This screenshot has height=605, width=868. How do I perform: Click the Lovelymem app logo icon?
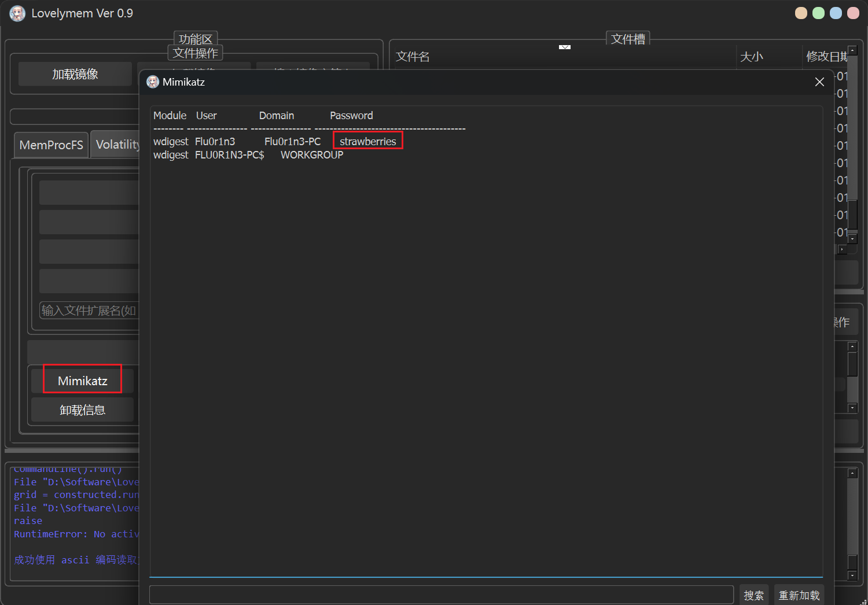[17, 13]
